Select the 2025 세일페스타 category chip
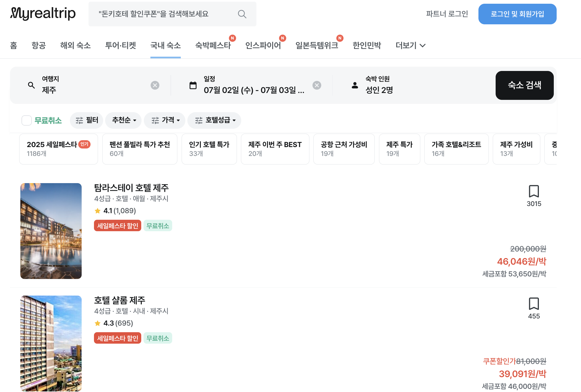The width and height of the screenshot is (581, 392). pos(58,149)
